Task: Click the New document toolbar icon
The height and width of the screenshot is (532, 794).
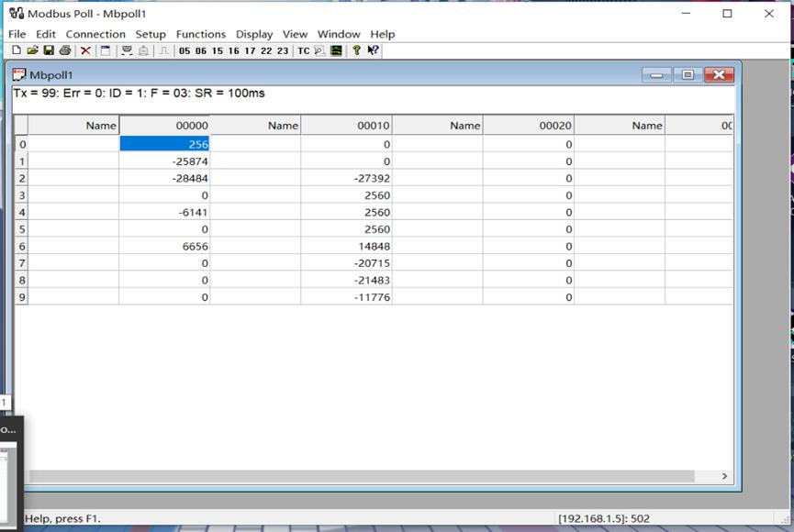Action: (17, 50)
